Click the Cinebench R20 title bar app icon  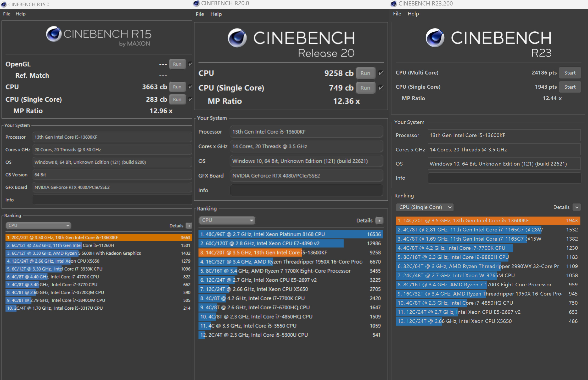[196, 3]
